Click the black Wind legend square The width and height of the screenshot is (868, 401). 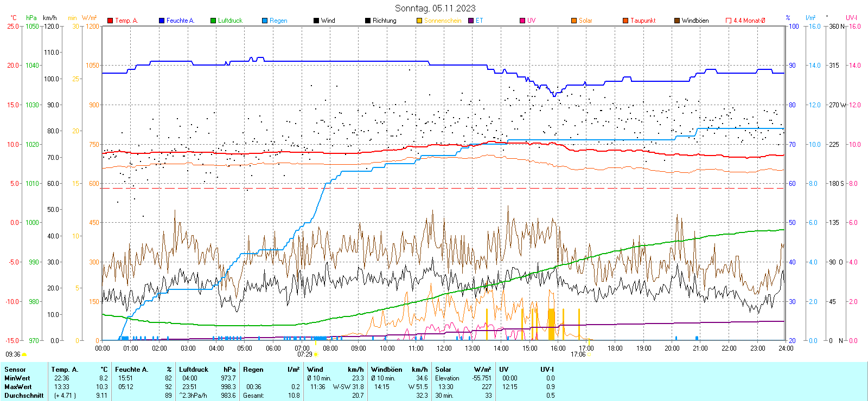coord(316,21)
